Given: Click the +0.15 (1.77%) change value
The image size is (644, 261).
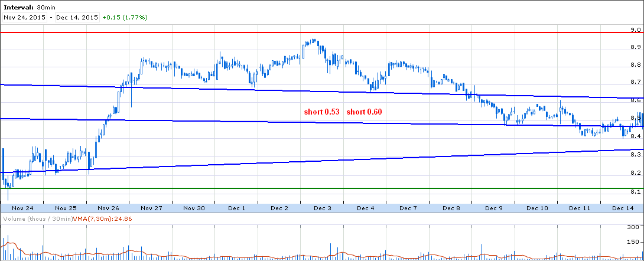Looking at the screenshot, I should point(125,18).
